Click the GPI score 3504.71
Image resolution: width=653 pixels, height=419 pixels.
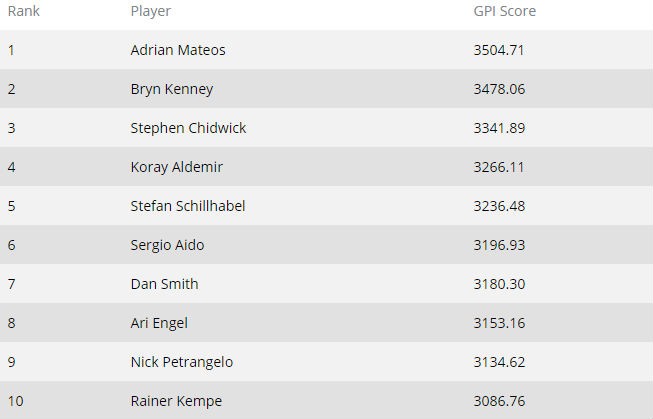coord(499,50)
